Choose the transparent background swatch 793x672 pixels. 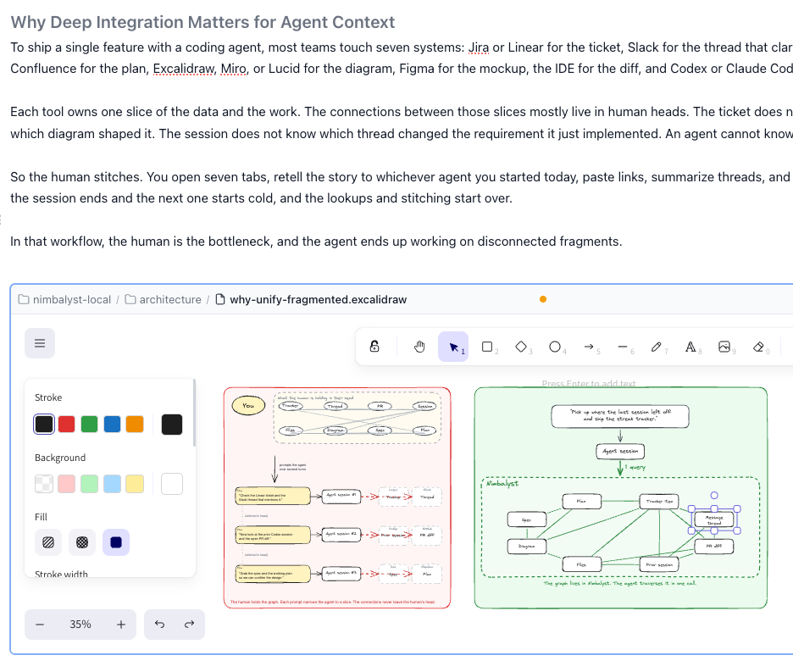[44, 484]
